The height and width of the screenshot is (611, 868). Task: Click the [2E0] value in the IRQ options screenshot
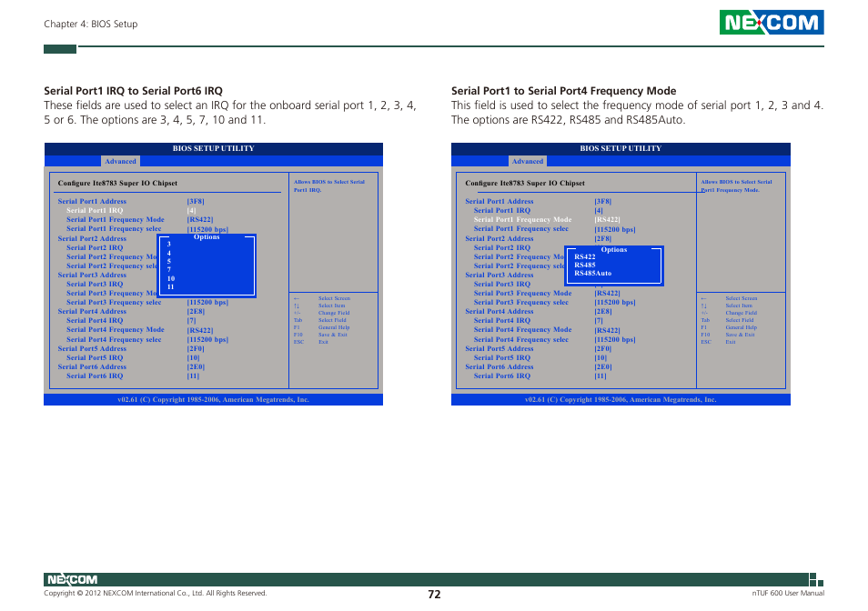(196, 366)
